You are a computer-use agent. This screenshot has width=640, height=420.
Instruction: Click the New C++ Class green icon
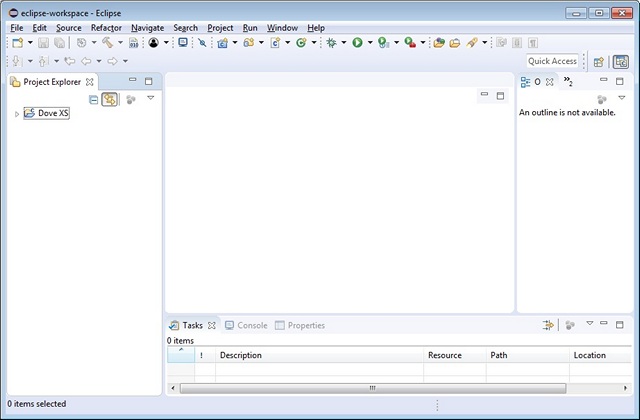pos(301,42)
